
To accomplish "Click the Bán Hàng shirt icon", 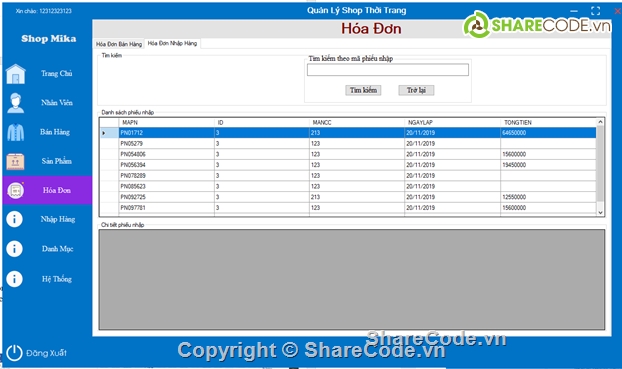I will (16, 132).
